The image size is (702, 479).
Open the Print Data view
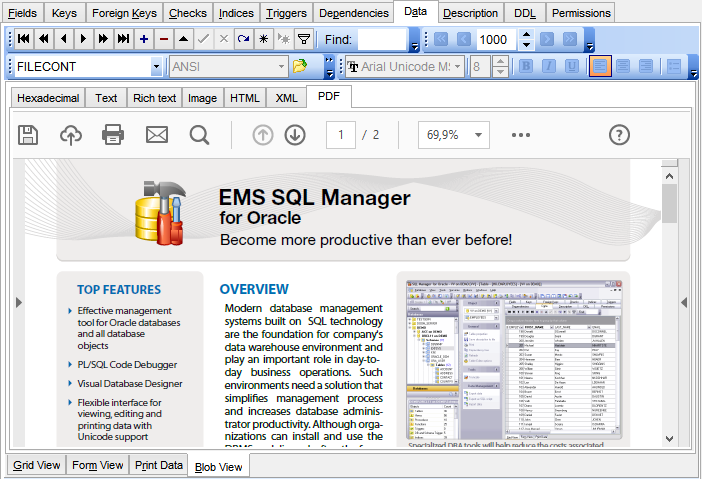point(158,466)
